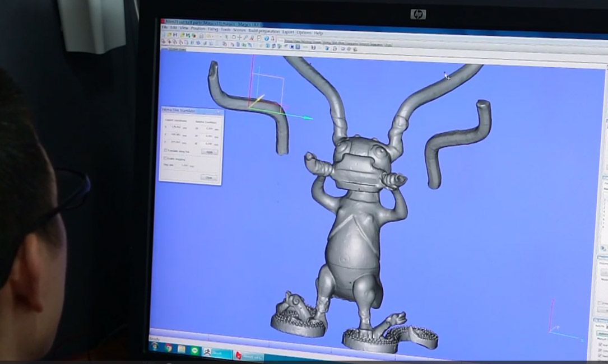Click Apply in the Interactive translate dialog
608x364 pixels.
(210, 152)
